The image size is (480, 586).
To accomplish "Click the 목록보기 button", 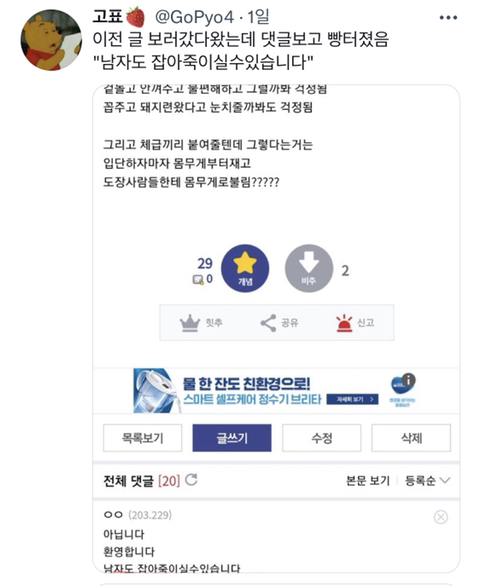I will point(142,438).
